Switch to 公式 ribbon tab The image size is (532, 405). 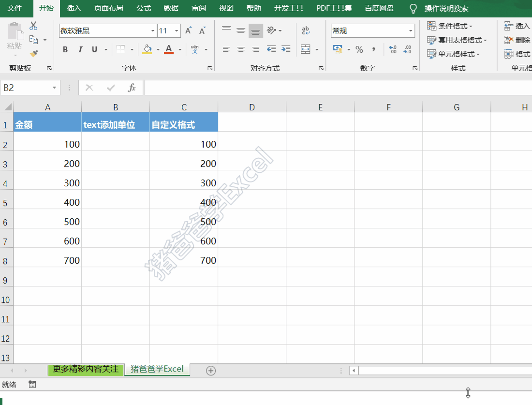[x=144, y=8]
